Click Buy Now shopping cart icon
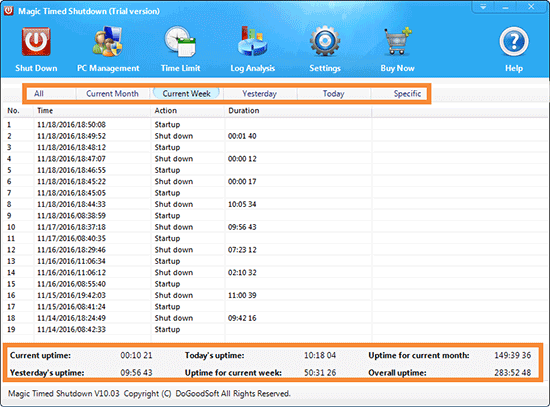550x407 pixels. pyautogui.click(x=397, y=41)
